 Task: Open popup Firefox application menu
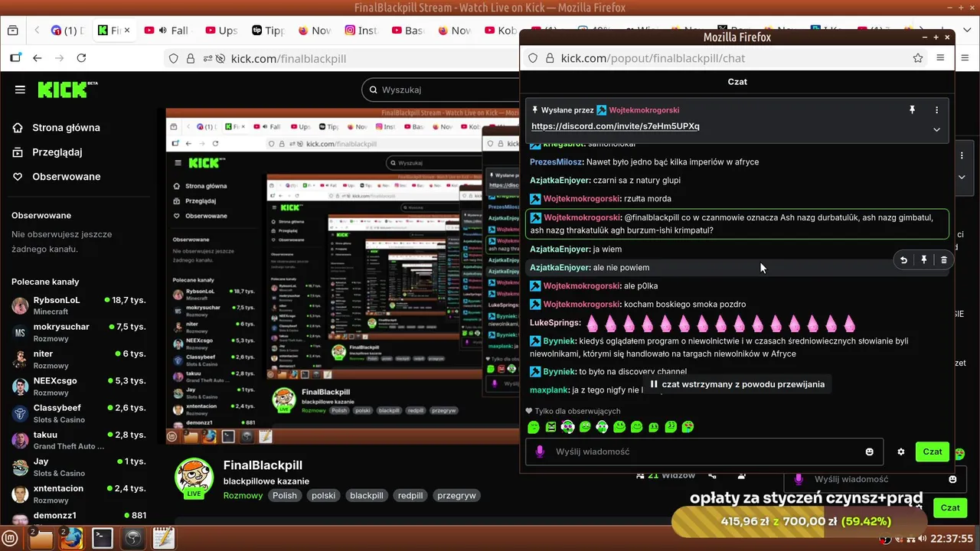941,58
